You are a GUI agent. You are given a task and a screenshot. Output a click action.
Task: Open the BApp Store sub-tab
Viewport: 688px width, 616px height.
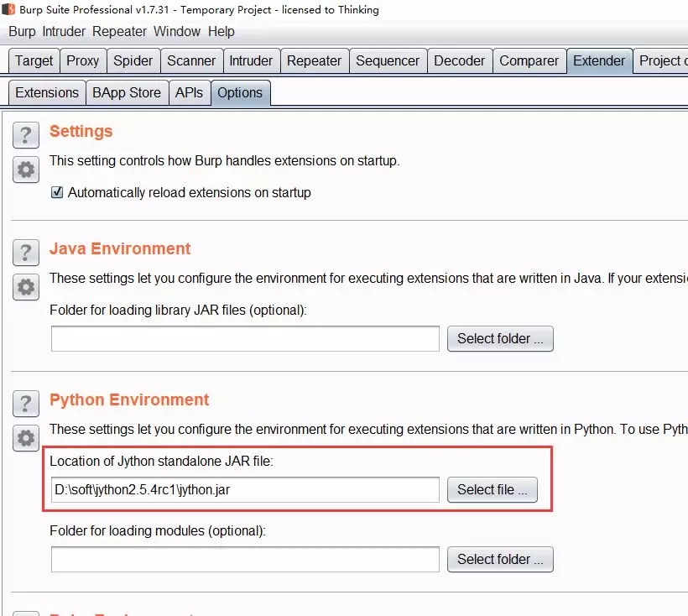coord(127,92)
